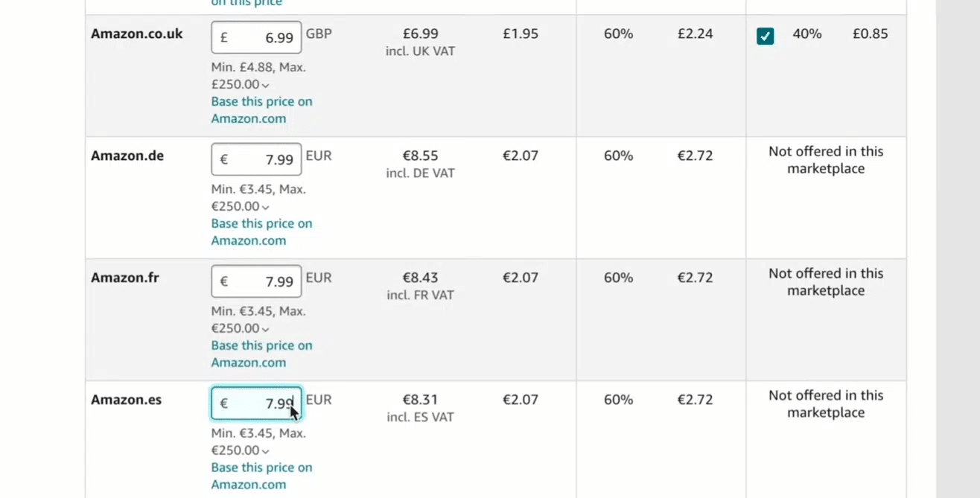Click the euro symbol in Amazon.es field
Screen dimensions: 980x498
click(224, 403)
